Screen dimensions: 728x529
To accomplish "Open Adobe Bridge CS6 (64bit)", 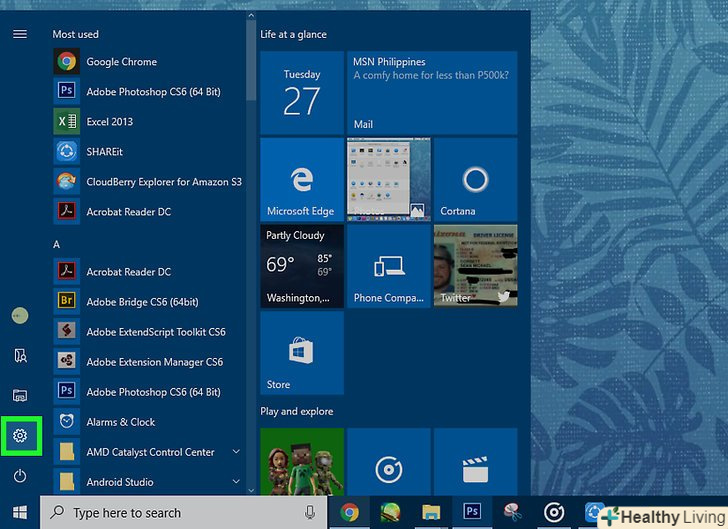I will click(144, 302).
